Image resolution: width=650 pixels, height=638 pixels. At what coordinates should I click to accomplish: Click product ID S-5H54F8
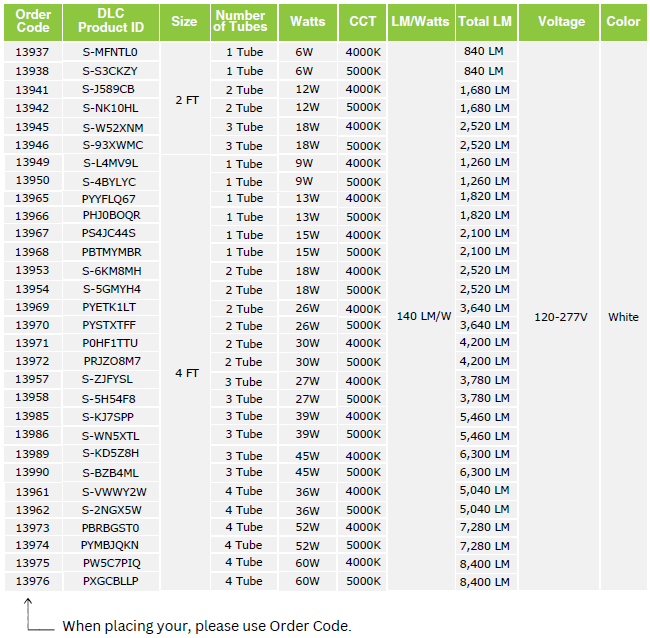coord(109,399)
